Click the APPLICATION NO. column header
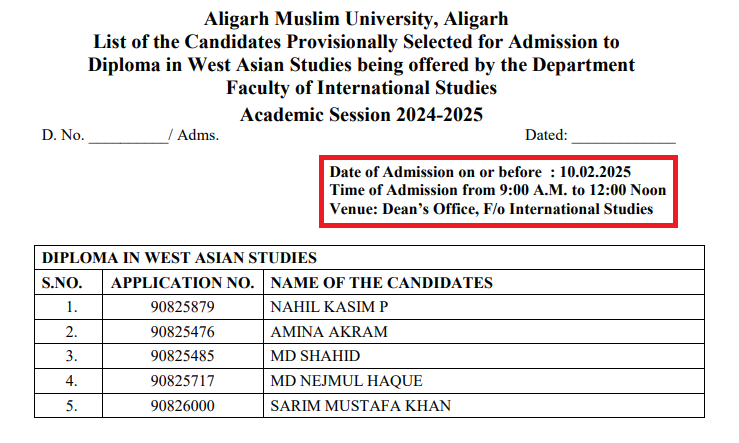Screen dimensions: 739x443 184,283
